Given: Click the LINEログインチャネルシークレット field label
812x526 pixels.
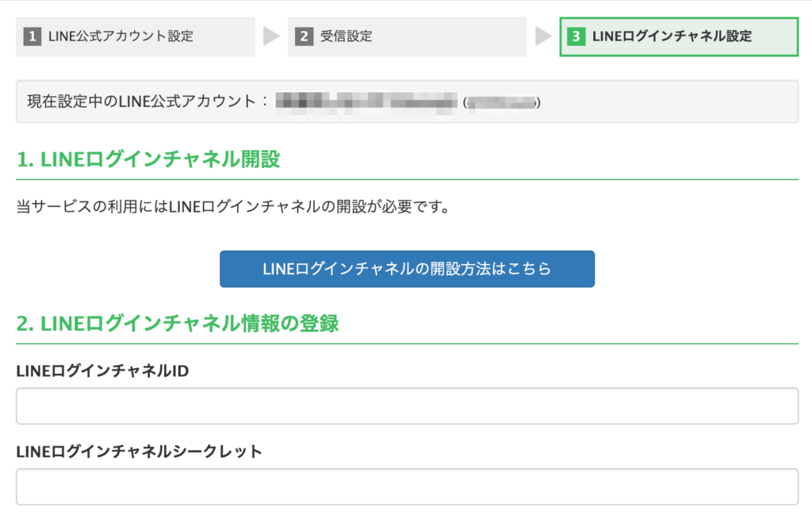Looking at the screenshot, I should [x=139, y=451].
